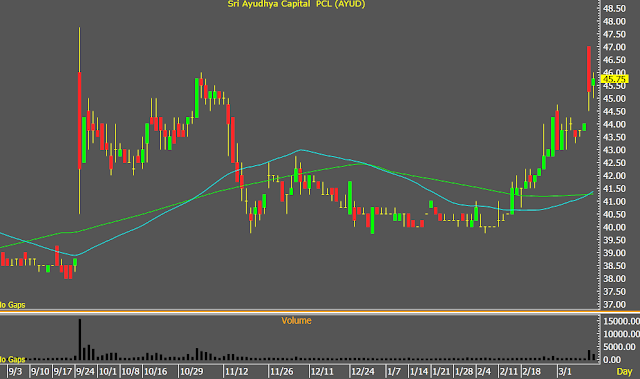The height and width of the screenshot is (379, 640).
Task: Select the 1/28 date on the time axis
Action: point(464,372)
